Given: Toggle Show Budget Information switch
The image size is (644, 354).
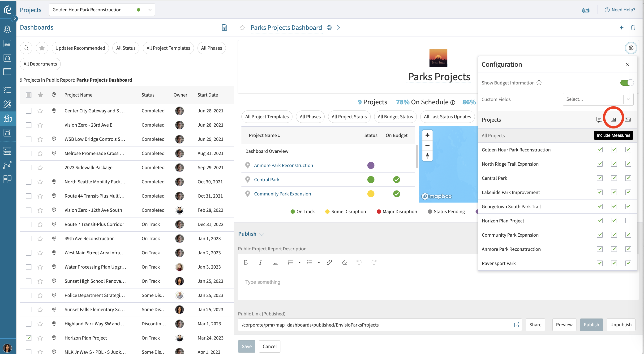Looking at the screenshot, I should [x=627, y=83].
